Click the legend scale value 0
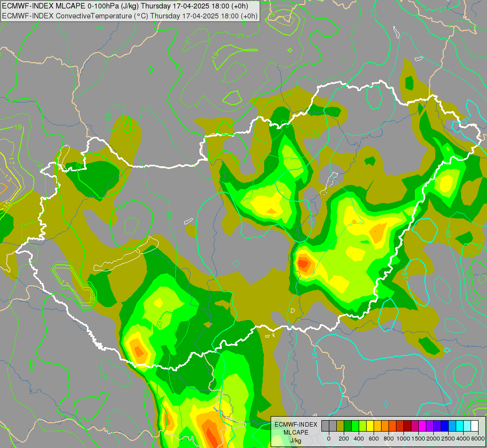Viewport: 487px width, 448px height. coord(329,439)
